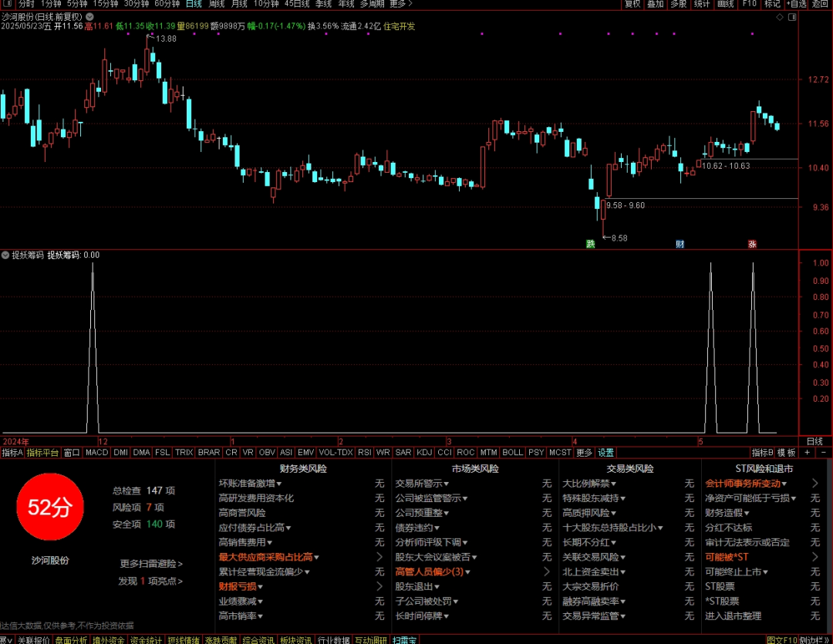833x644 pixels.
Task: Click the 日线 label at time axis end
Action: coord(815,442)
